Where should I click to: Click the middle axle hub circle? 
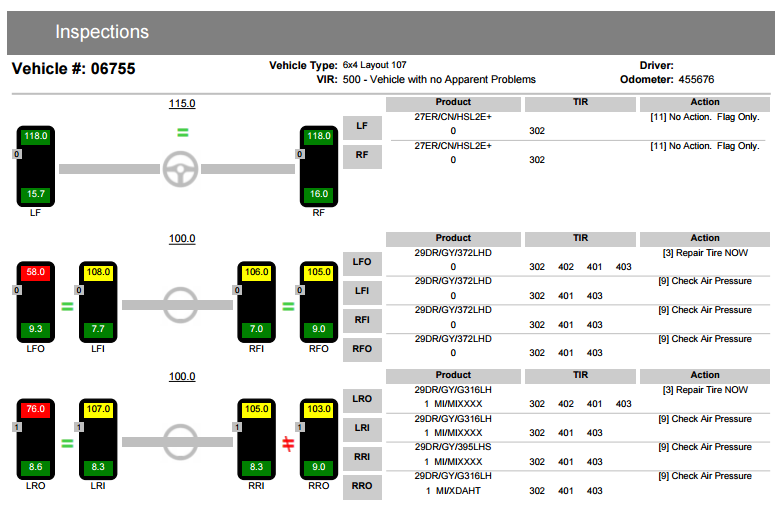click(x=182, y=303)
